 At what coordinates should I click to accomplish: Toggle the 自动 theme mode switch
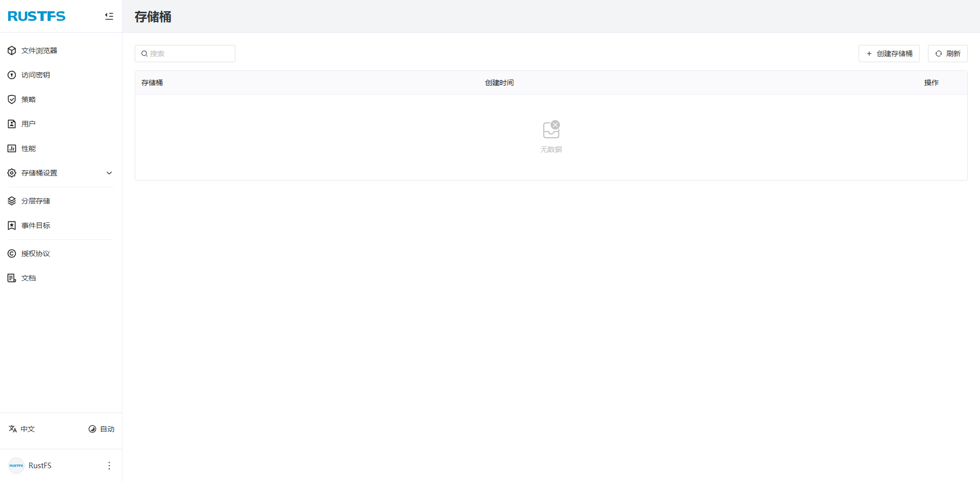coord(102,429)
